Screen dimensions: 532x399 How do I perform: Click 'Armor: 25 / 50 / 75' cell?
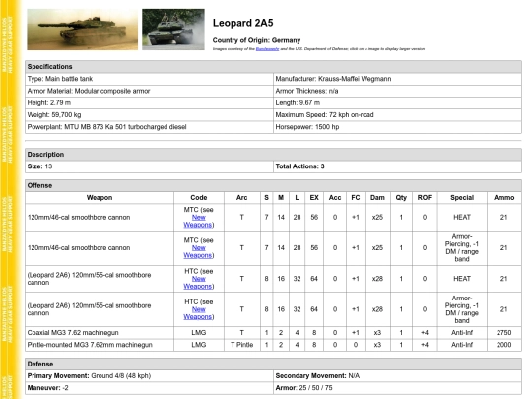click(397, 388)
